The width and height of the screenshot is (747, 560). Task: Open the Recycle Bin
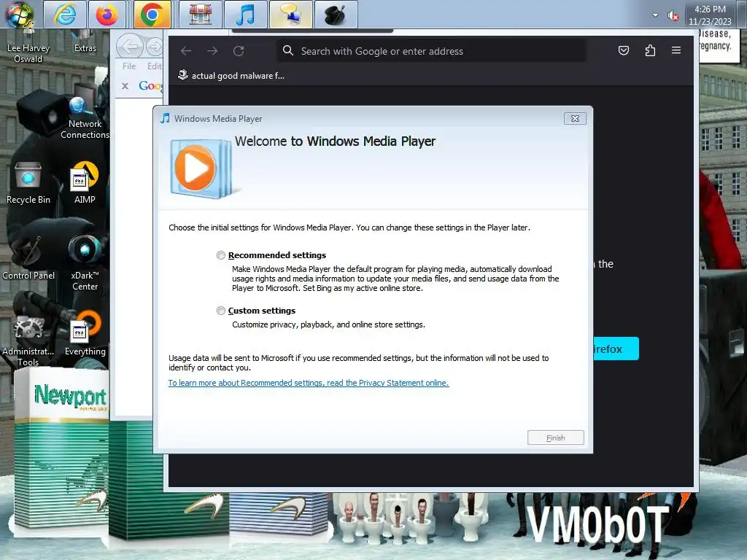click(28, 183)
